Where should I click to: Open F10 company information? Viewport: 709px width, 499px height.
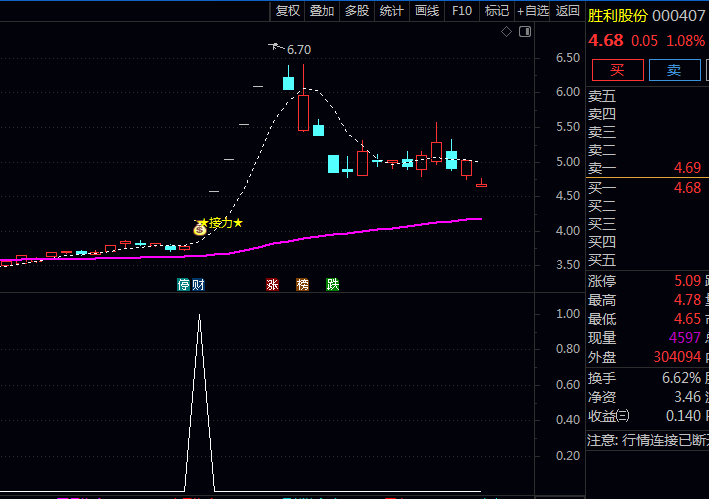(x=461, y=11)
